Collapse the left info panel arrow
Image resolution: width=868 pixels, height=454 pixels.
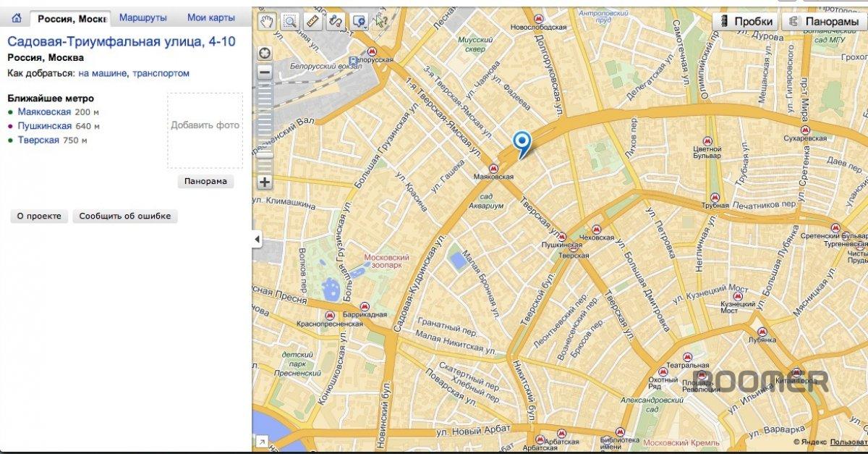pyautogui.click(x=257, y=239)
